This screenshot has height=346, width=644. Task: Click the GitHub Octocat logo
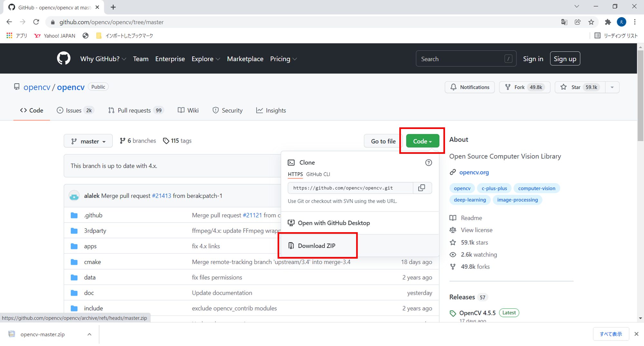63,59
